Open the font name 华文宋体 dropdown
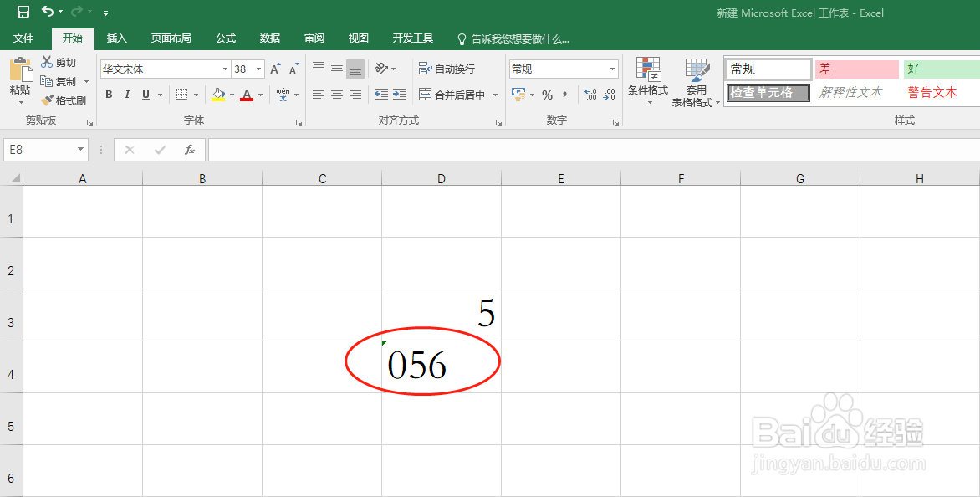980x497 pixels. (x=224, y=68)
